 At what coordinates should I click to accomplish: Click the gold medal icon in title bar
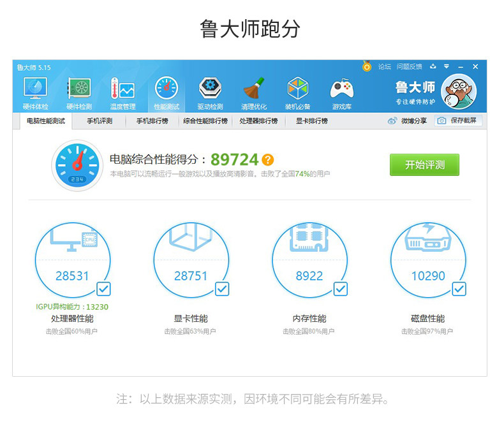[367, 66]
